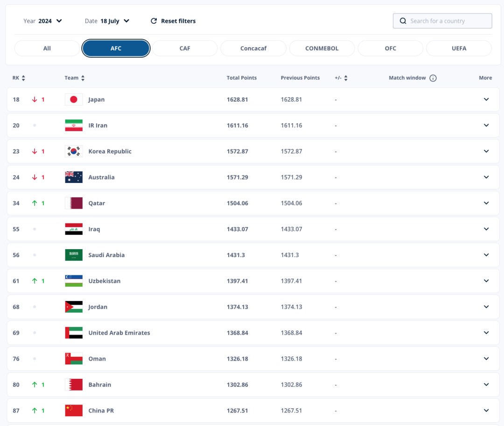
Task: Focus the Search for a country field
Action: coord(442,21)
